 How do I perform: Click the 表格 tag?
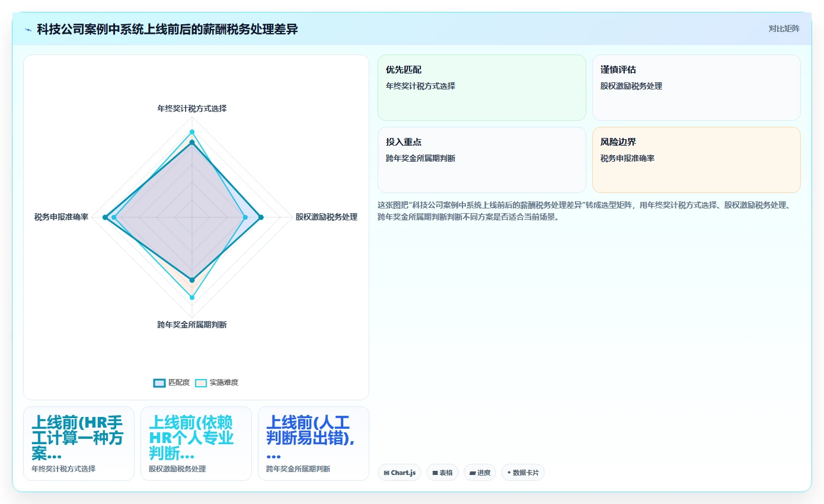(x=442, y=473)
